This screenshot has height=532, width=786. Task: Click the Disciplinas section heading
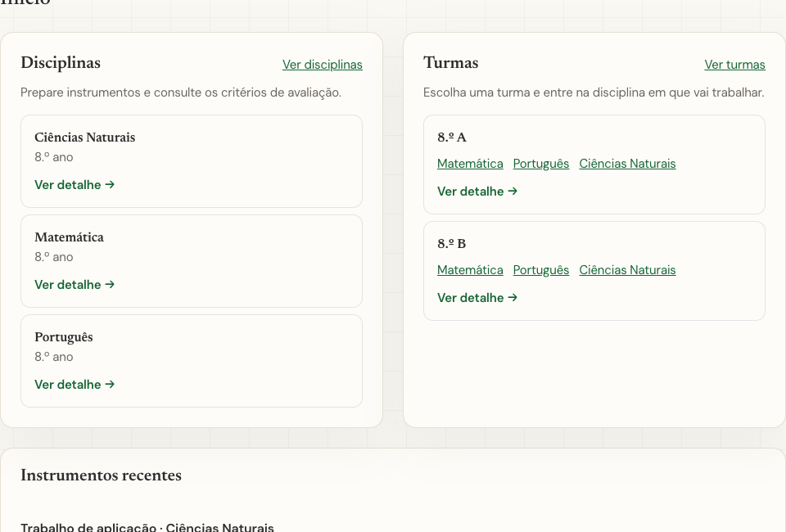61,63
